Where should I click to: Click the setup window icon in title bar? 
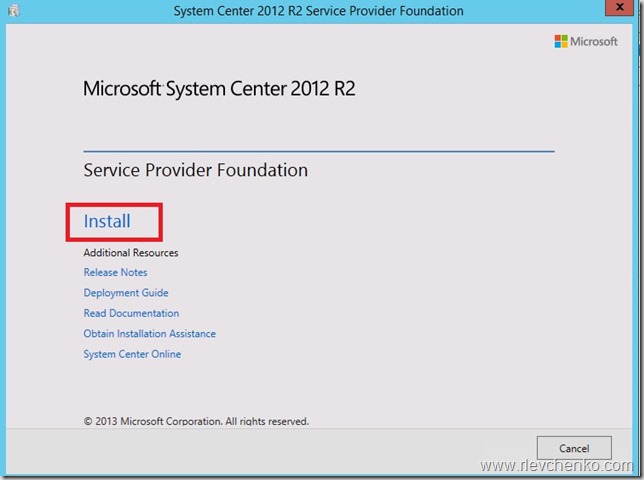13,11
